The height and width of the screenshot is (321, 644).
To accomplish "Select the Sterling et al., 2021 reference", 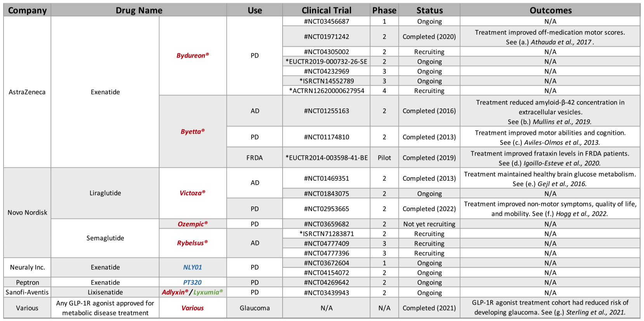I will coord(595,312).
